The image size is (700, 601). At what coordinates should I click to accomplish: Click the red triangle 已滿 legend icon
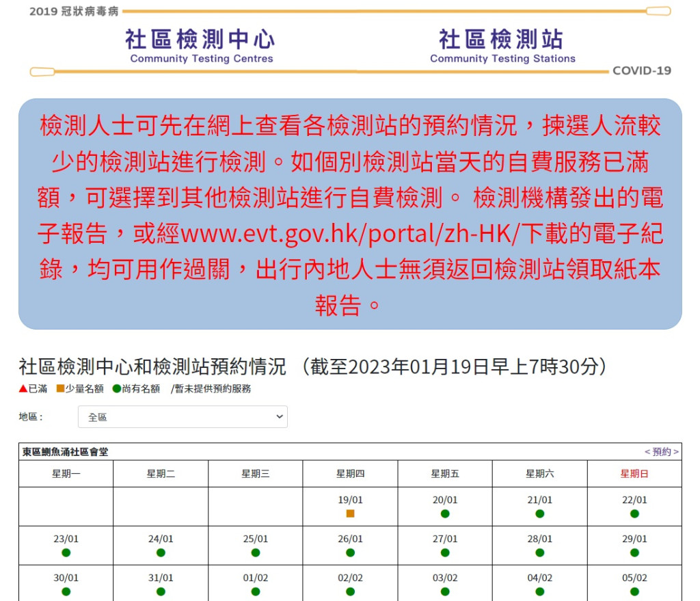[23, 389]
